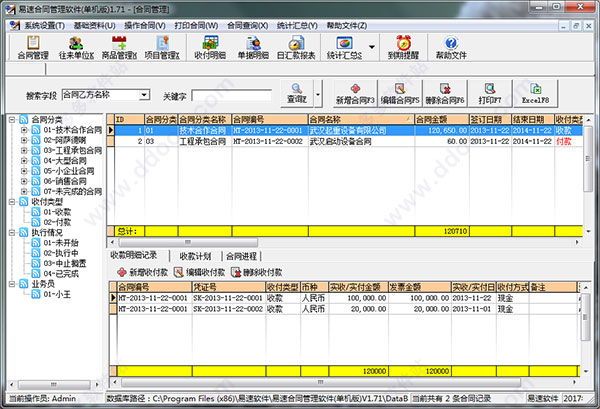This screenshot has height=409, width=600.
Task: Select 武汉起重设备有限公司 contract cell
Action: 361,130
